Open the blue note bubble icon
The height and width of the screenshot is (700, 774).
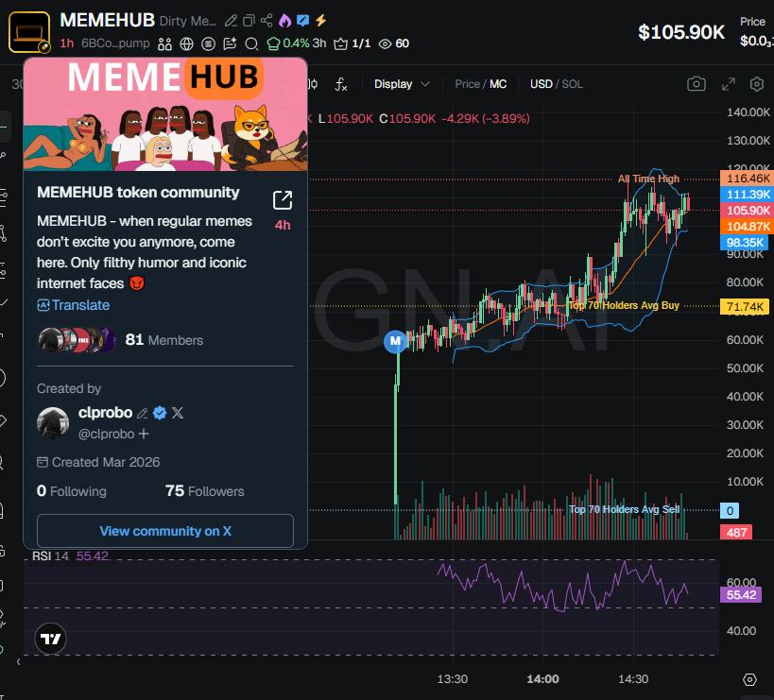point(302,20)
